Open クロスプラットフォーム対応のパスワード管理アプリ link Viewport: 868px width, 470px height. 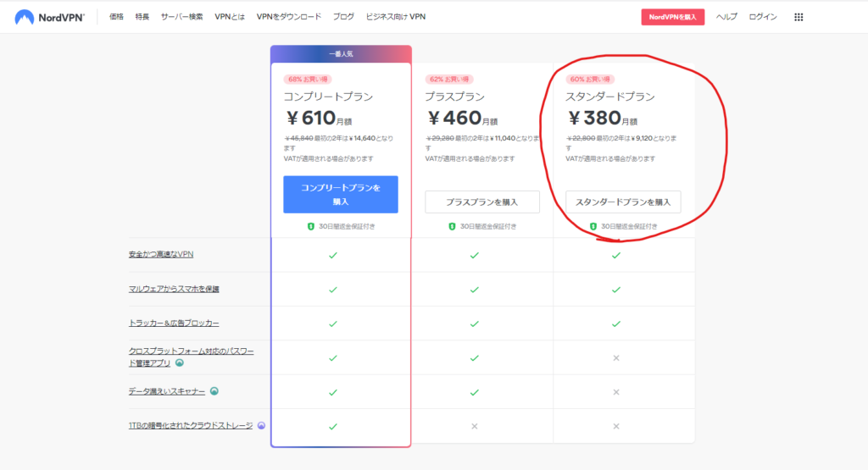[191, 357]
